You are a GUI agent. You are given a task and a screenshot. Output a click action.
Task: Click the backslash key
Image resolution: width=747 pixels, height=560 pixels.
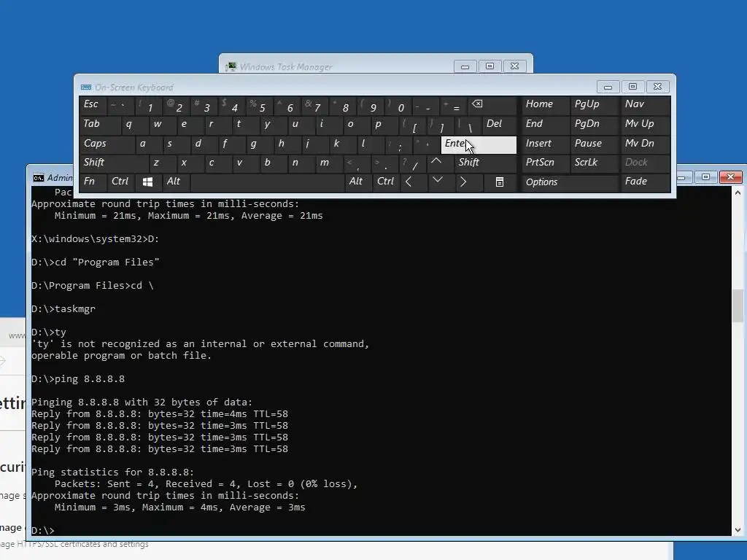(x=468, y=124)
